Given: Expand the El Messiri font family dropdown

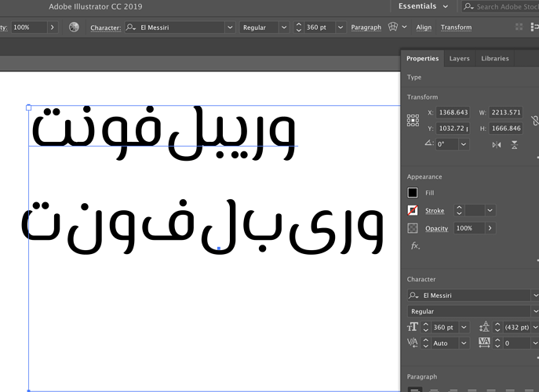Looking at the screenshot, I should 230,27.
